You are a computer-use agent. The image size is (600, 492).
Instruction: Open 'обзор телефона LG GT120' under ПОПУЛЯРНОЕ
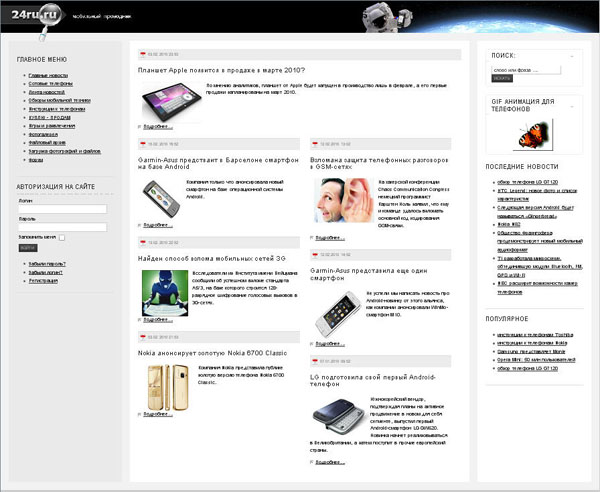point(527,368)
